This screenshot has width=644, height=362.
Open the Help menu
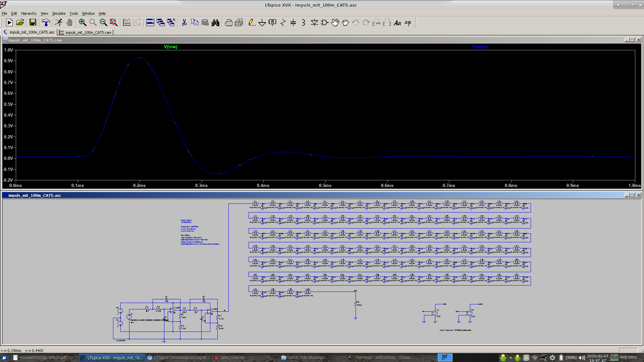click(x=102, y=13)
